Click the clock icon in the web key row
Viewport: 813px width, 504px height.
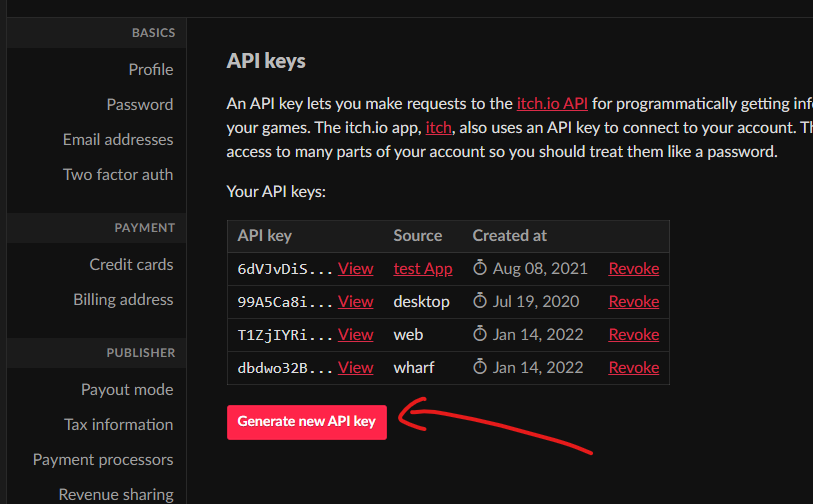pyautogui.click(x=480, y=334)
